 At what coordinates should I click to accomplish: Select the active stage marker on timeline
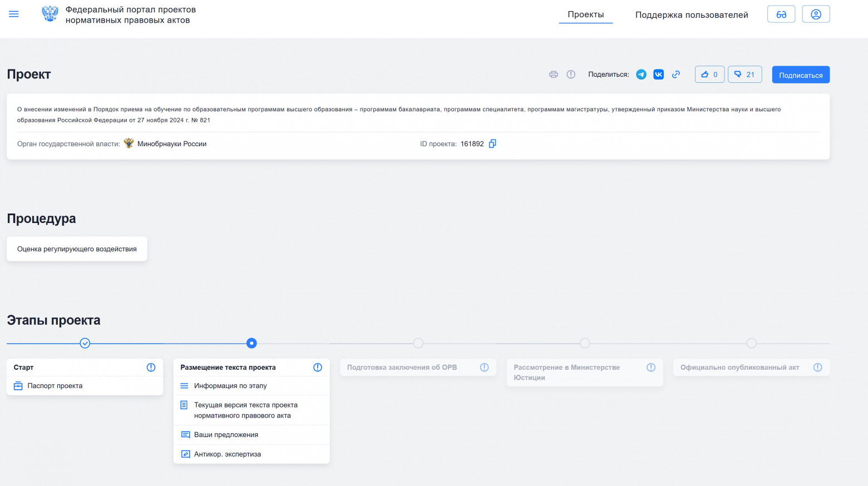251,343
